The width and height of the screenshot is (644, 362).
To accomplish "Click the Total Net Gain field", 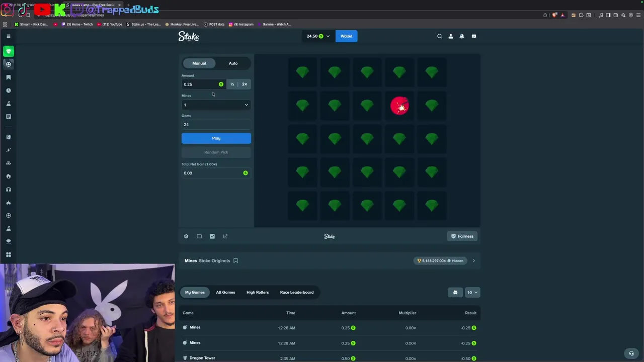I will 216,173.
